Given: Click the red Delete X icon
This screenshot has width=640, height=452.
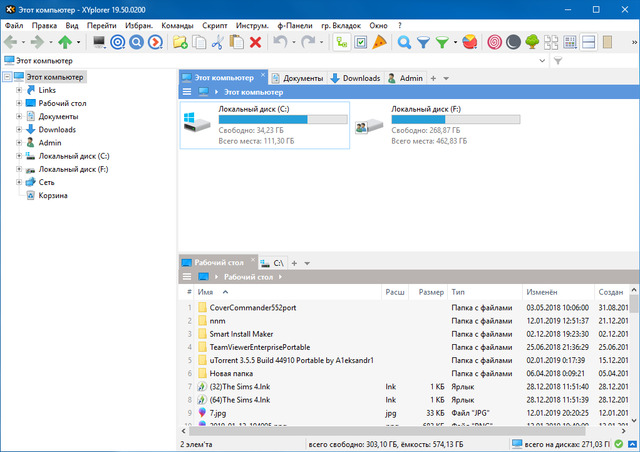Looking at the screenshot, I should [x=256, y=42].
